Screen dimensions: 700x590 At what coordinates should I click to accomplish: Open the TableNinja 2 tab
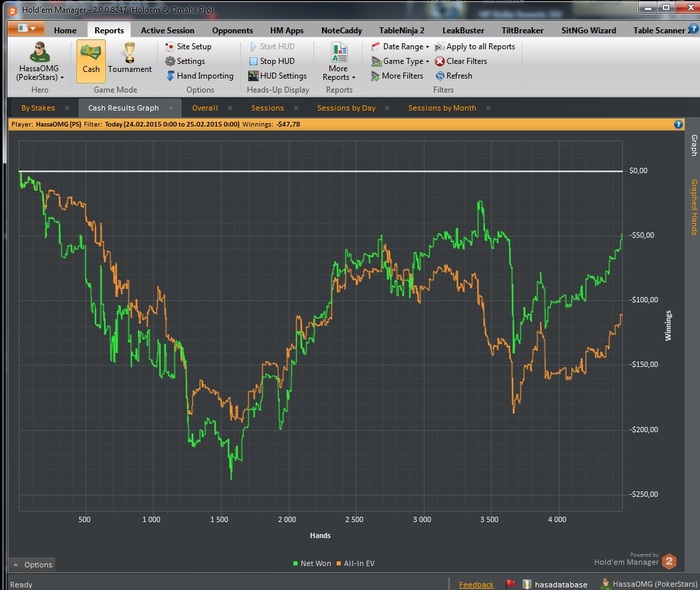[402, 30]
